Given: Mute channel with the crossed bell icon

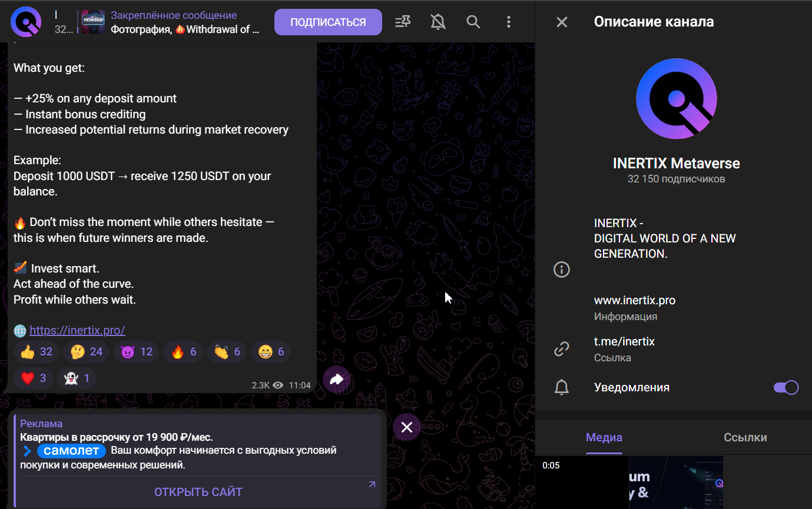Looking at the screenshot, I should click(438, 22).
